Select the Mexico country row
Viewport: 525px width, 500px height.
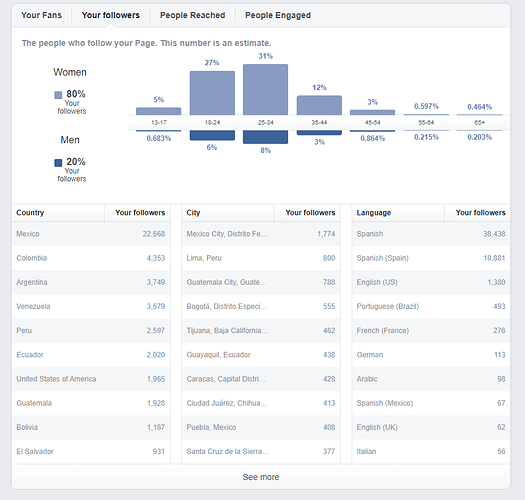[x=91, y=234]
